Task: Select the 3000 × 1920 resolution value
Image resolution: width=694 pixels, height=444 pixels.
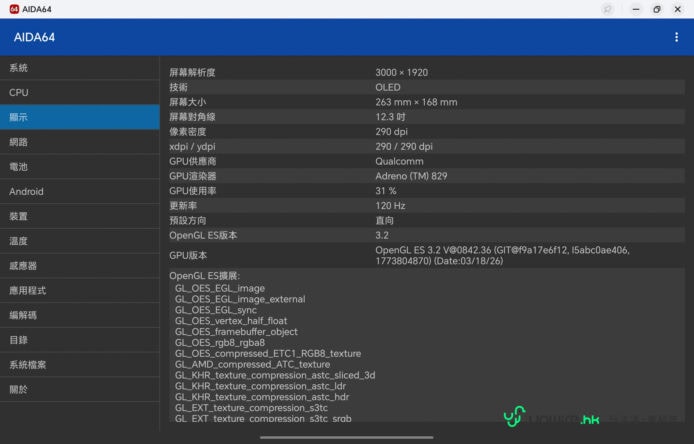Action: coord(401,73)
